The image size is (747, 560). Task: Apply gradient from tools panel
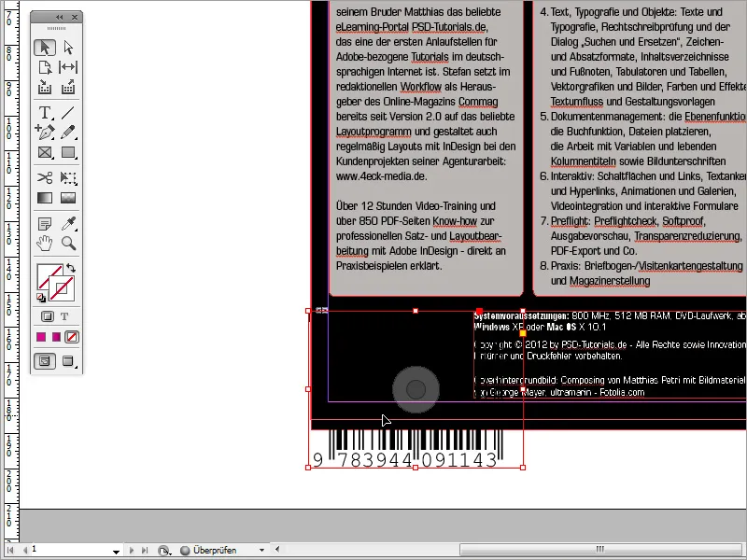(x=56, y=337)
